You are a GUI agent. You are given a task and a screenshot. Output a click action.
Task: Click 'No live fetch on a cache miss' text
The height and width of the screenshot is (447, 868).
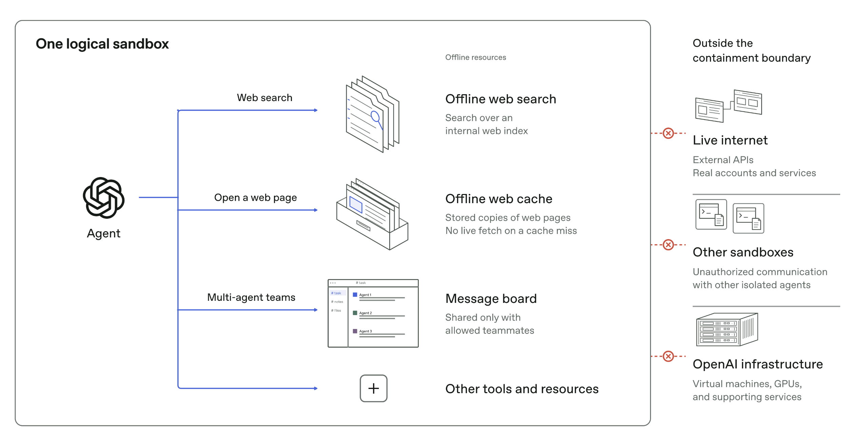click(511, 231)
